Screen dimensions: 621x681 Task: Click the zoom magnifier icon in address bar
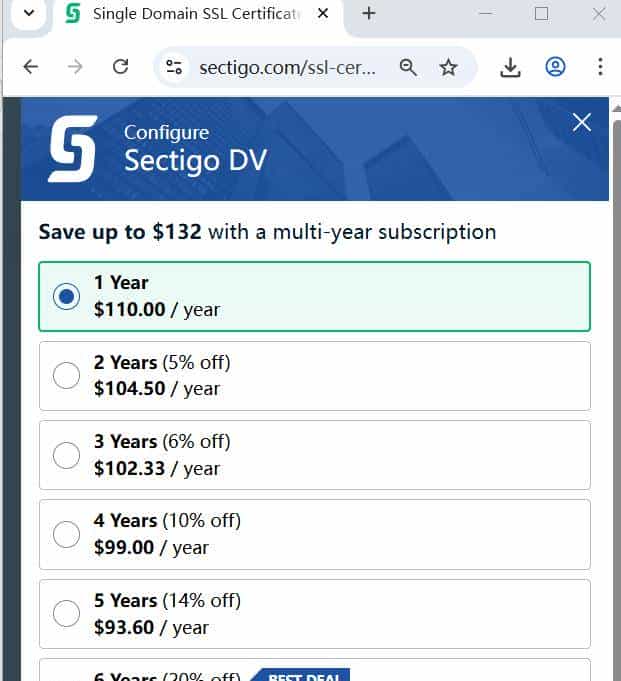407,67
